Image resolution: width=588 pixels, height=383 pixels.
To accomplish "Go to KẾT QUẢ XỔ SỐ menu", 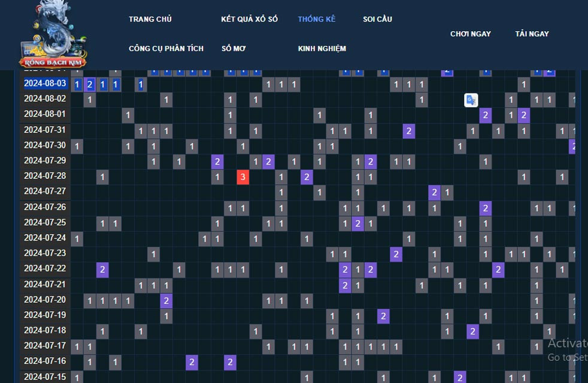I will (249, 19).
